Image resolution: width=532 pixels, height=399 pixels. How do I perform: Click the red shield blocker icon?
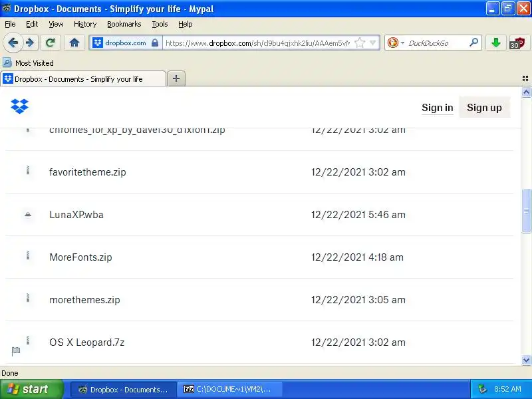[x=518, y=43]
